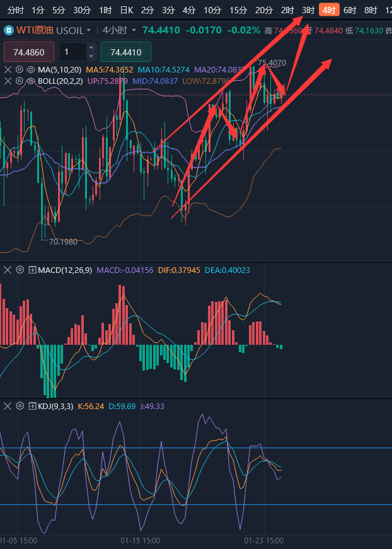
Task: Switch to the 1分 timeframe tab
Action: pos(38,11)
